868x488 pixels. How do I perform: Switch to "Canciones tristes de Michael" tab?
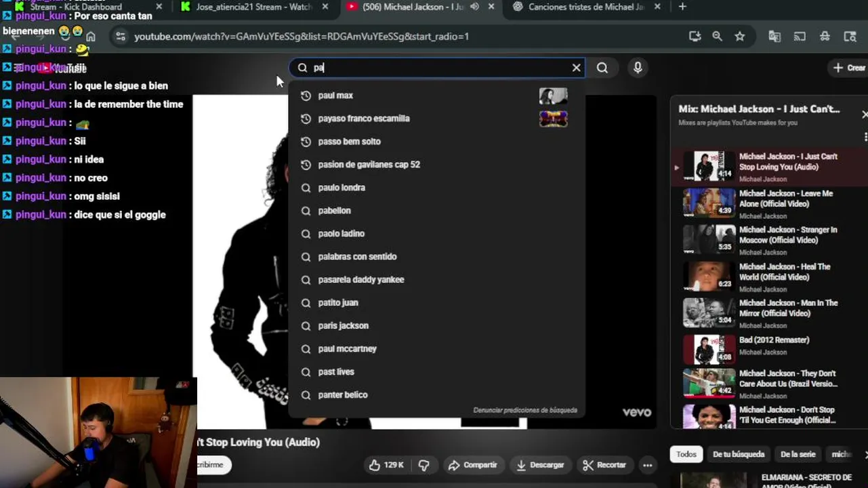586,7
